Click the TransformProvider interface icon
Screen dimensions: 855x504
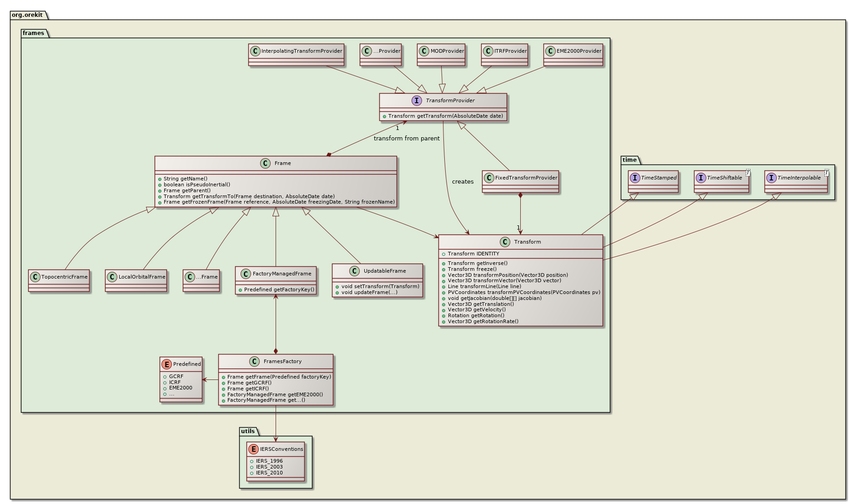point(417,100)
